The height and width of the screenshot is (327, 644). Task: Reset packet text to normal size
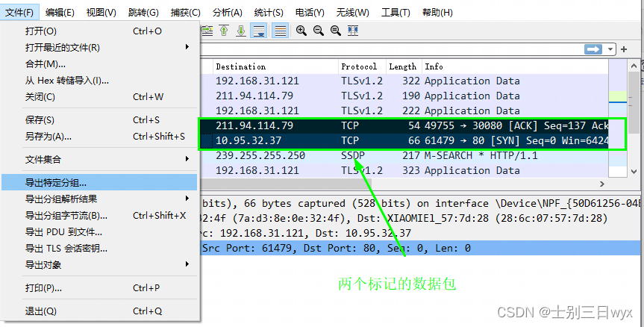(336, 31)
